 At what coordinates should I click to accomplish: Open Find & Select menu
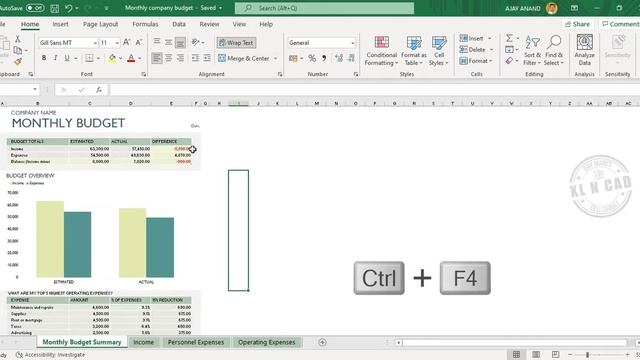coord(554,51)
